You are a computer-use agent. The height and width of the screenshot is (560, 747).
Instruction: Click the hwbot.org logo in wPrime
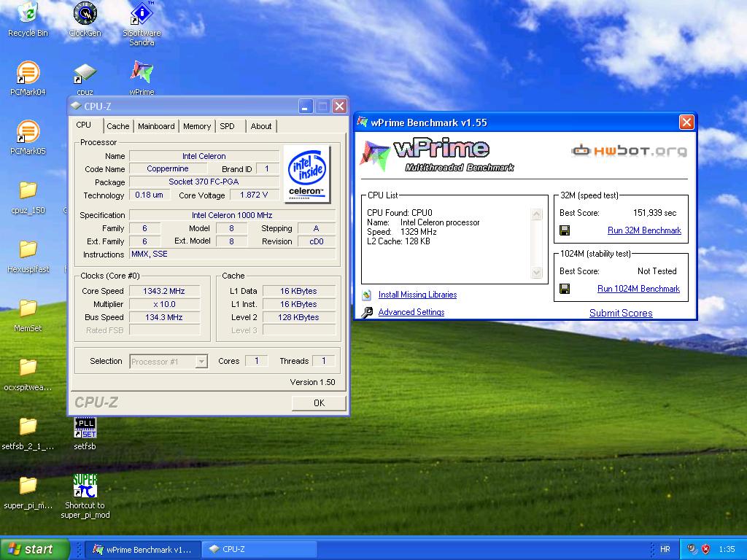click(x=630, y=151)
